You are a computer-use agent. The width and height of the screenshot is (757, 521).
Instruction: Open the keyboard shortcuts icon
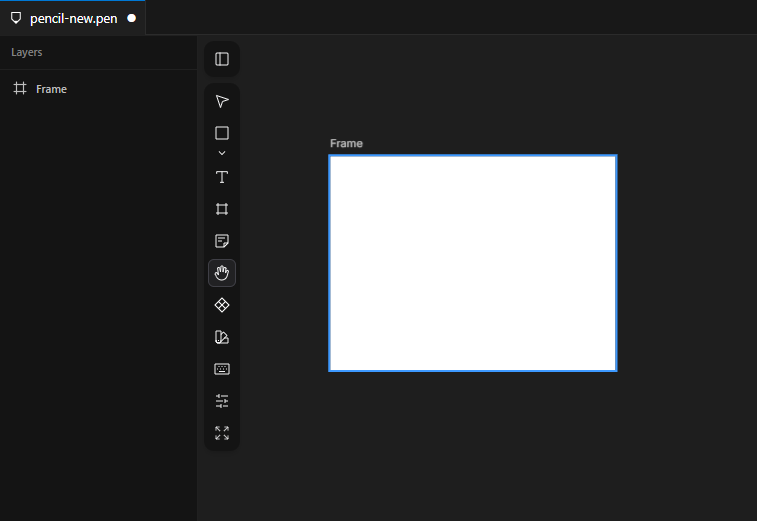click(222, 369)
